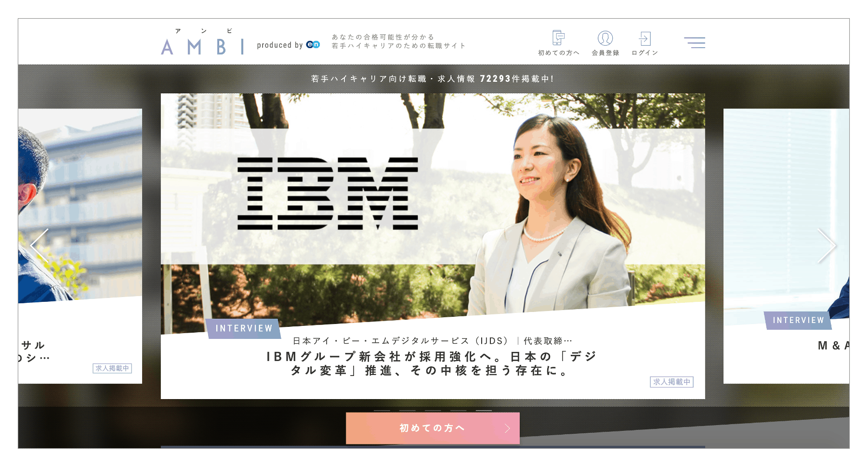Screen dimensions: 868x466
Task: Click the chevron on the pink 初めての方へ button
Action: (507, 428)
